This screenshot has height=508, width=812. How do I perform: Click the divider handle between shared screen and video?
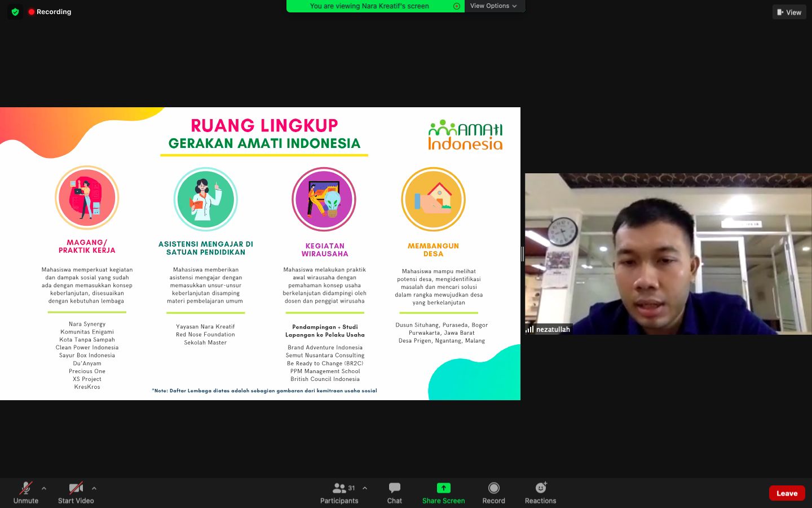(523, 254)
